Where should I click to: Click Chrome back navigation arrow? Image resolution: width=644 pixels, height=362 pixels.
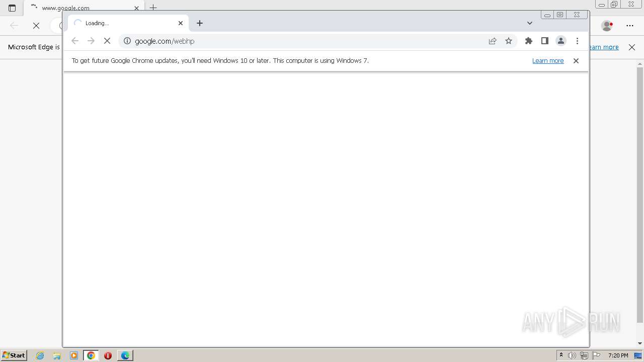point(75,41)
